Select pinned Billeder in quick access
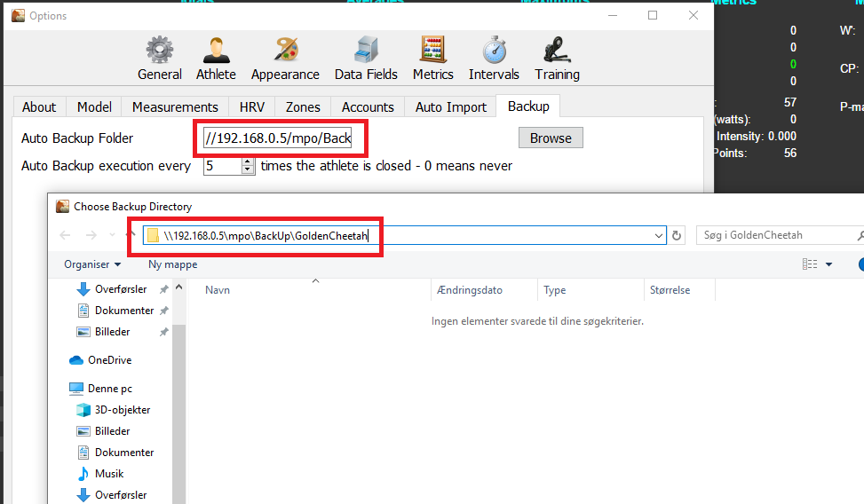The height and width of the screenshot is (504, 864). [x=113, y=332]
